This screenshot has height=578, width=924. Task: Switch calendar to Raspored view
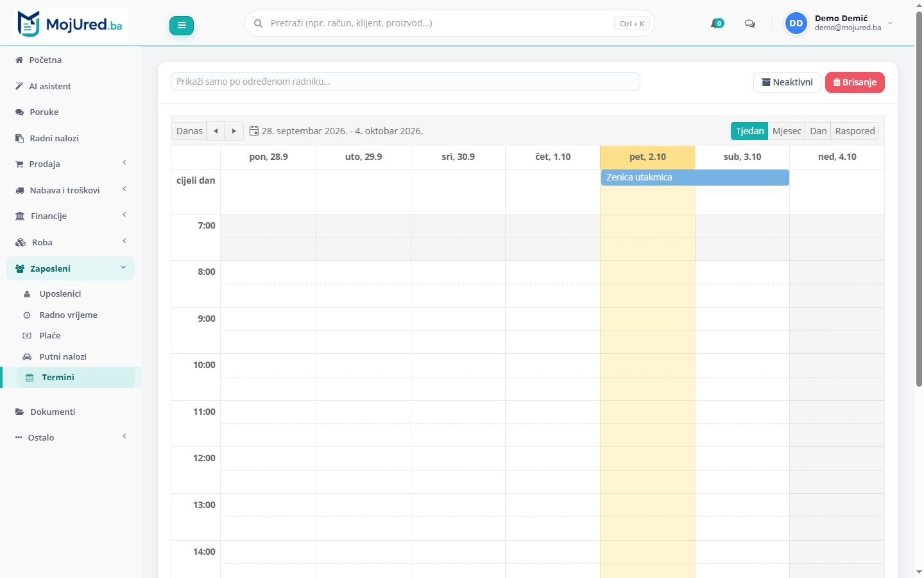(x=855, y=131)
